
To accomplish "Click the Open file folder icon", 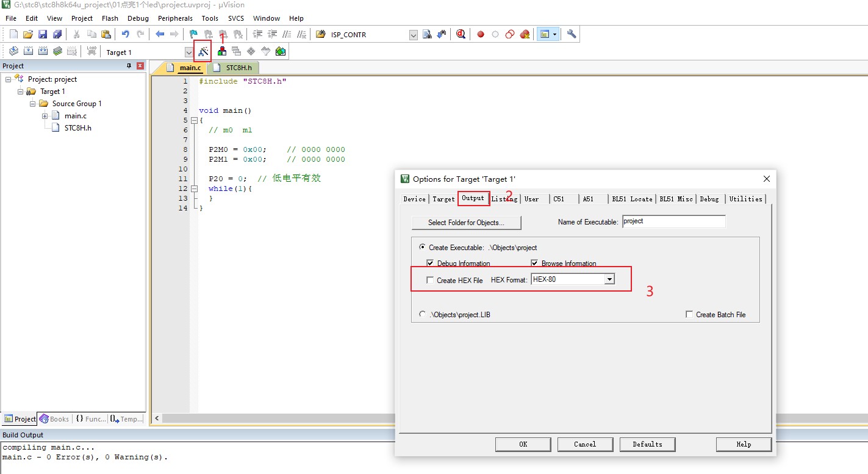I will [x=28, y=34].
